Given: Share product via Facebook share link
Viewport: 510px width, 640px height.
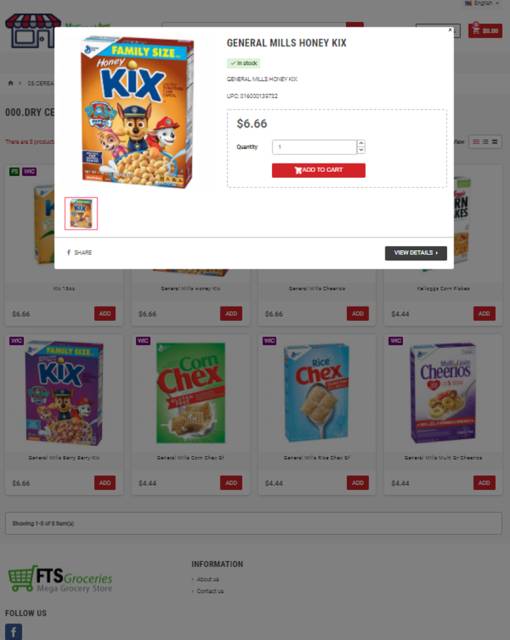Looking at the screenshot, I should tap(80, 253).
